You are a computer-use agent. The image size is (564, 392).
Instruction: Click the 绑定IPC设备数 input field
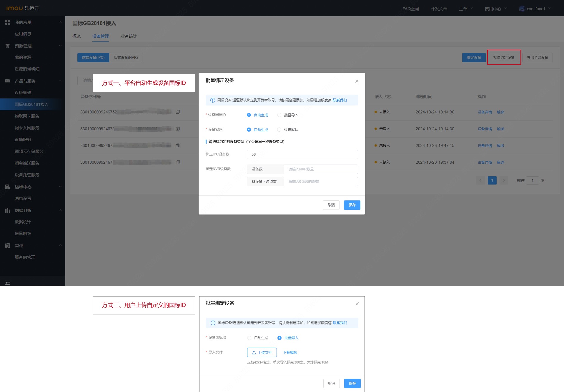pos(302,154)
